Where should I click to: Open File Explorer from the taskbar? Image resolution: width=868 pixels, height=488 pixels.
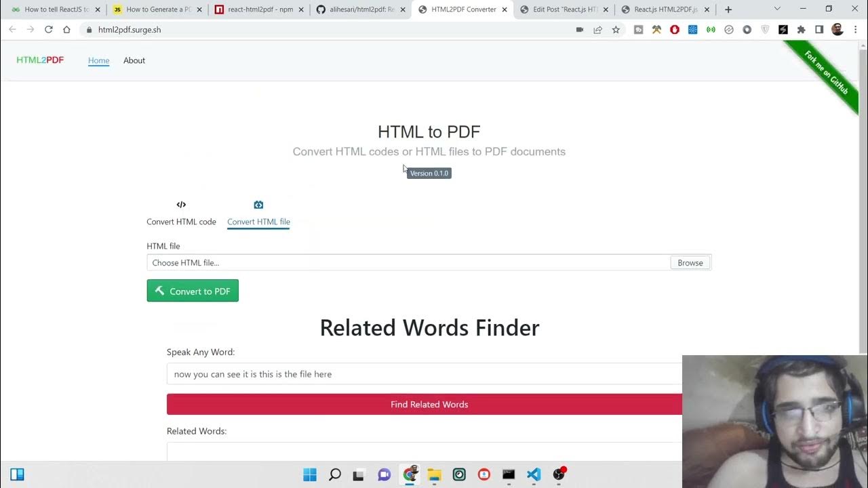pyautogui.click(x=434, y=474)
